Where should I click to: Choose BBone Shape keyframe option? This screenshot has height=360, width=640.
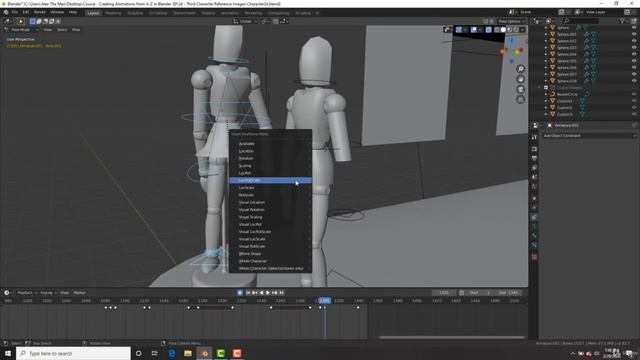click(x=270, y=254)
